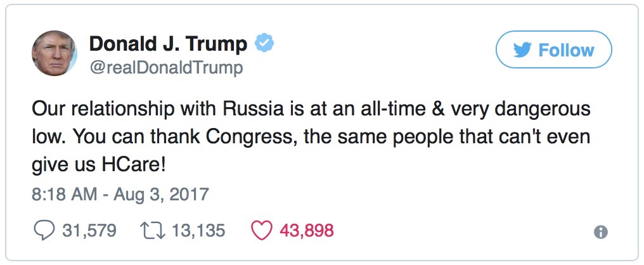Viewport: 644px width, 265px height.
Task: Click the 43,898 likes count
Action: pyautogui.click(x=307, y=229)
